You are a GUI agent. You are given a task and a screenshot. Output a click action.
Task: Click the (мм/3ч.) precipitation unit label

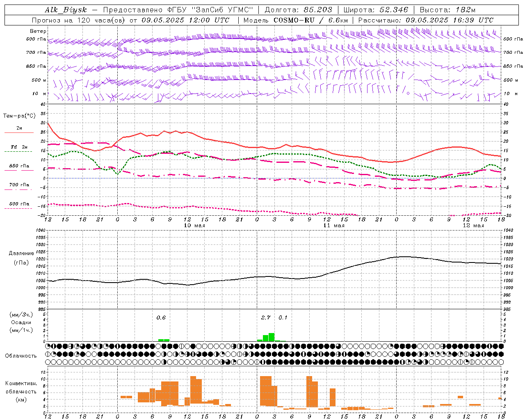21,315
